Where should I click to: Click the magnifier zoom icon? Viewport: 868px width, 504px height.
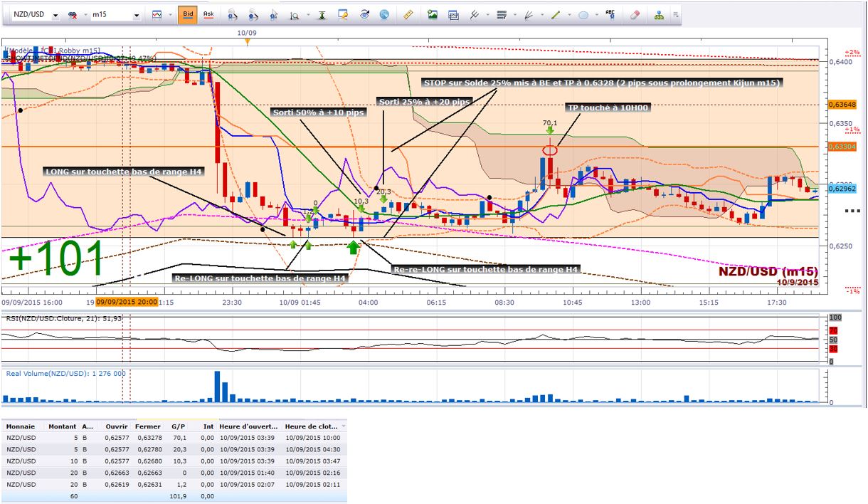[x=294, y=14]
